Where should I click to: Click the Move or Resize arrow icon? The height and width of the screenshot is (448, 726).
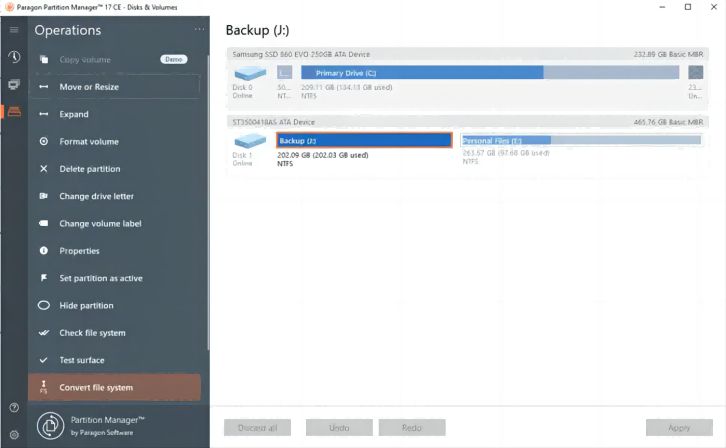coord(44,87)
